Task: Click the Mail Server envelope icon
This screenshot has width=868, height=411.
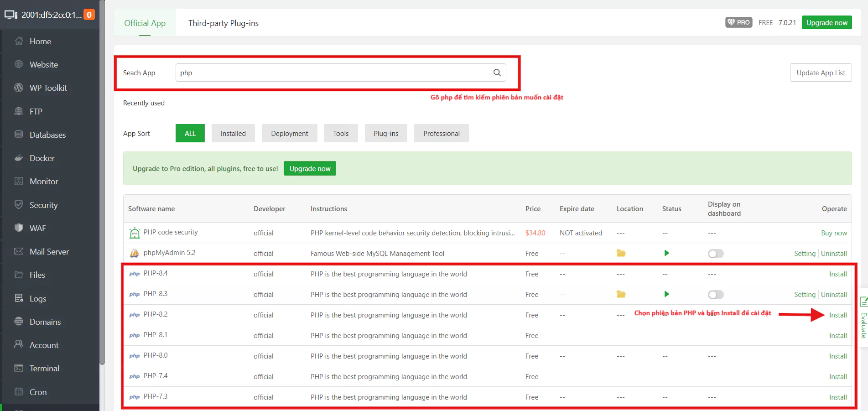Action: [19, 251]
